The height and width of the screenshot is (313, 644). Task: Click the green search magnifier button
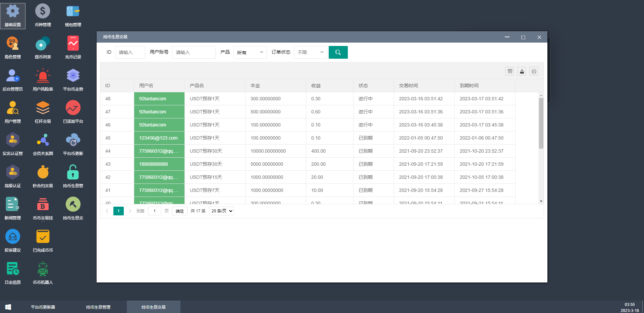[338, 52]
